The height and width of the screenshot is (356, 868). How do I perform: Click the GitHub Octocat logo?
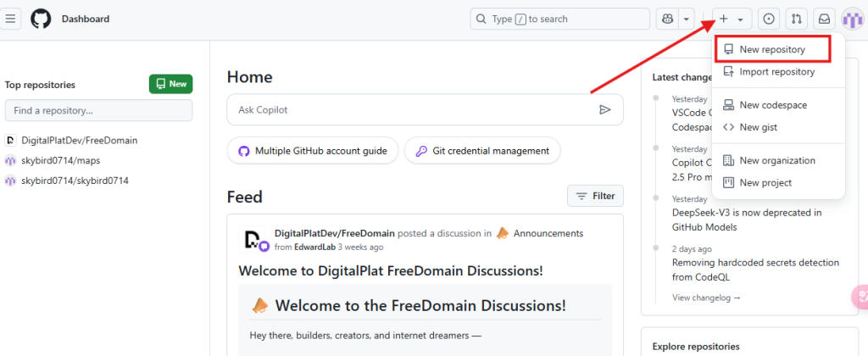(41, 19)
